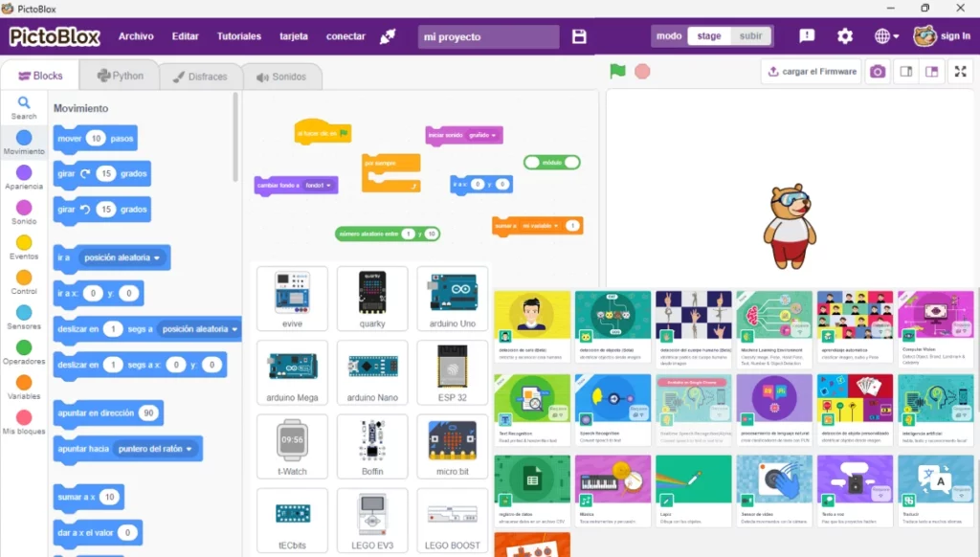
Task: Select the Sonido block category
Action: 24,212
